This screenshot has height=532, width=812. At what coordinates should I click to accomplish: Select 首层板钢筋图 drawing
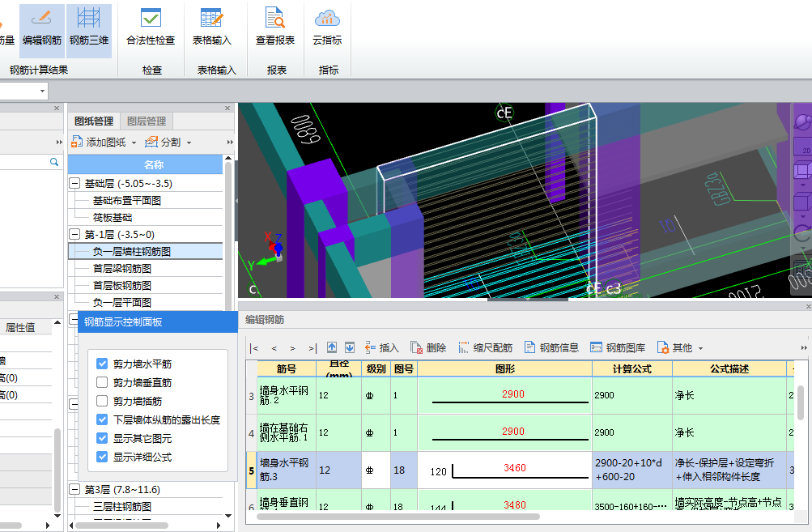(121, 285)
